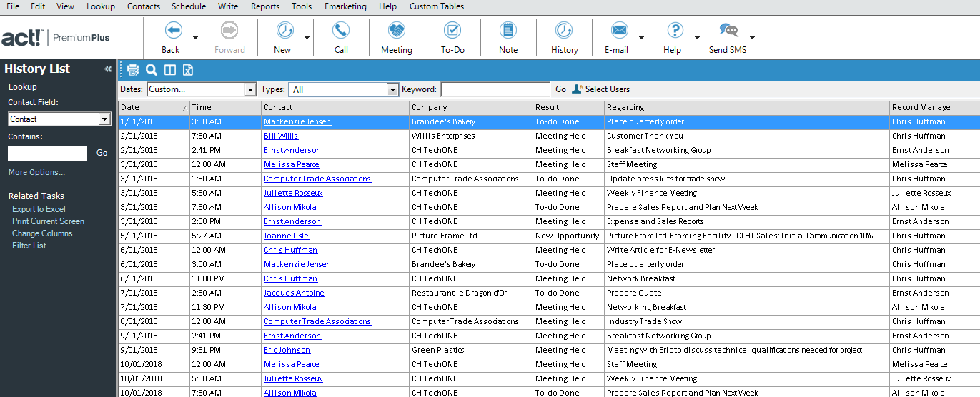The image size is (980, 397).
Task: Open the Emarketing menu
Action: [345, 6]
